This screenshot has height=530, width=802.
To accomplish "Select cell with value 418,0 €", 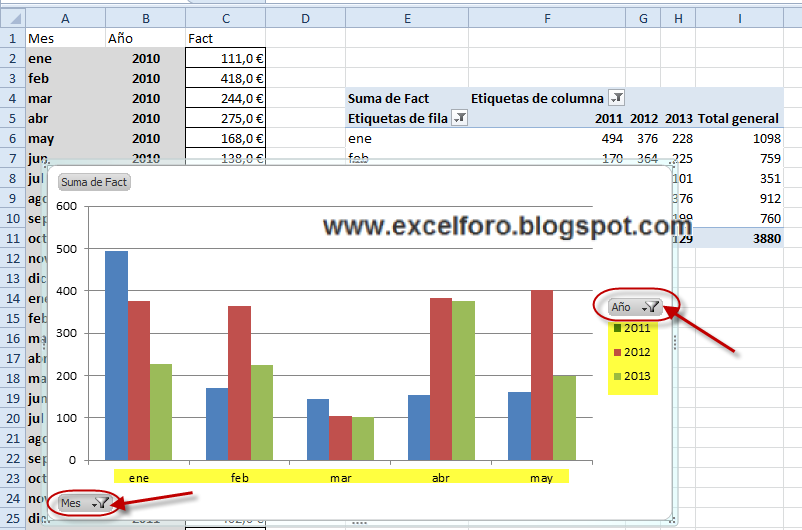I will click(x=226, y=78).
